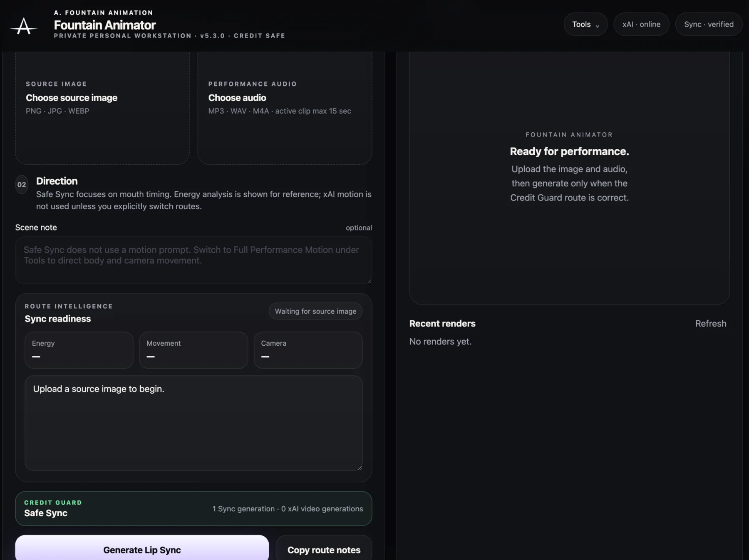Click the Fountain Animator star logo icon
The height and width of the screenshot is (560, 749).
[x=24, y=26]
